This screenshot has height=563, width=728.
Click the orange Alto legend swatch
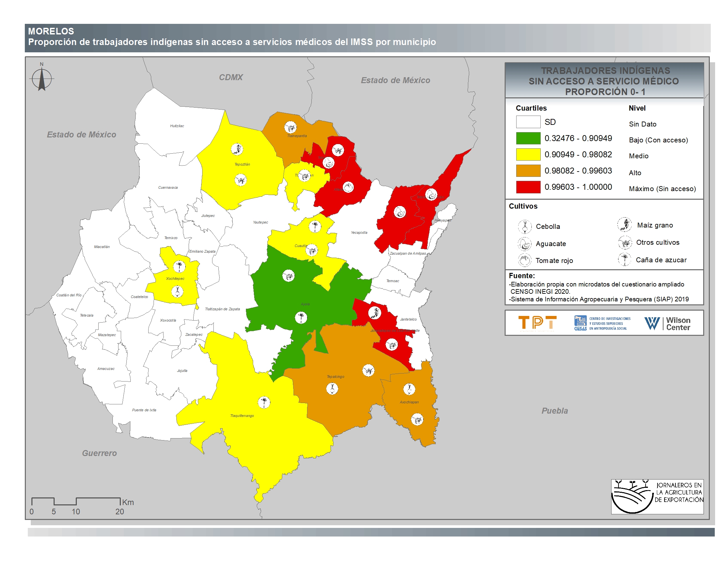tap(528, 171)
